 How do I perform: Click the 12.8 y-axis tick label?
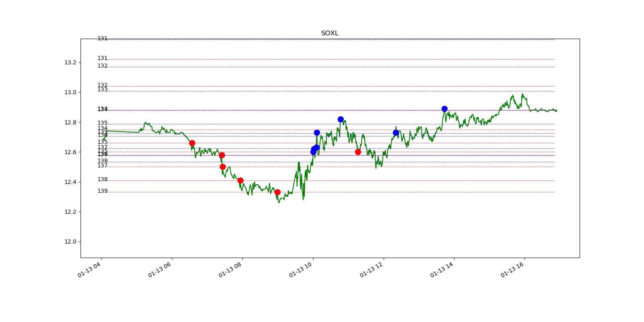point(70,122)
